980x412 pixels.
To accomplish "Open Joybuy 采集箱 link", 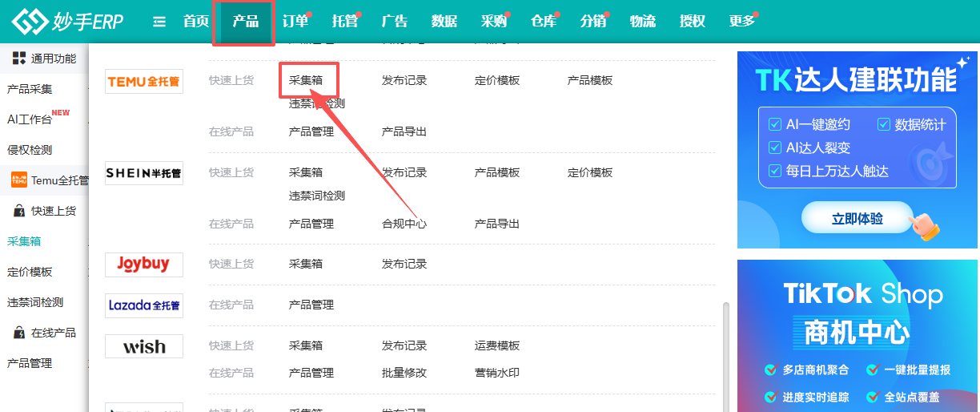I will pyautogui.click(x=306, y=264).
